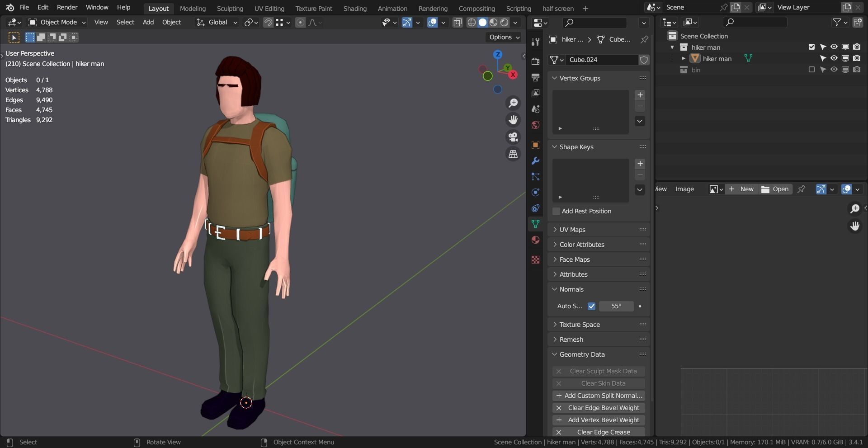Toggle fake user shield for Cube.024
This screenshot has height=448, width=868.
coord(644,60)
